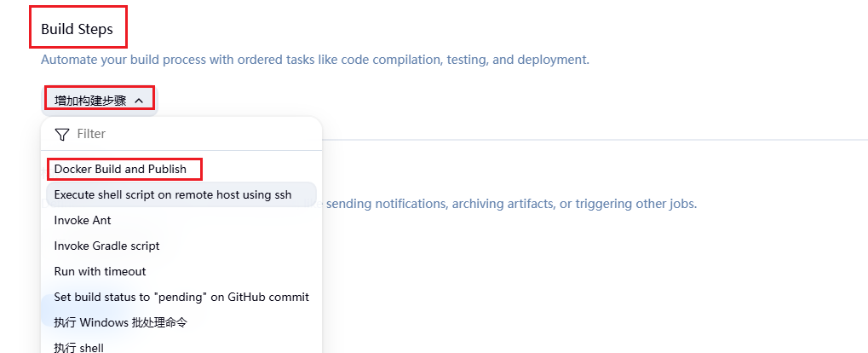Select the Invoke Ant build step

pos(181,220)
